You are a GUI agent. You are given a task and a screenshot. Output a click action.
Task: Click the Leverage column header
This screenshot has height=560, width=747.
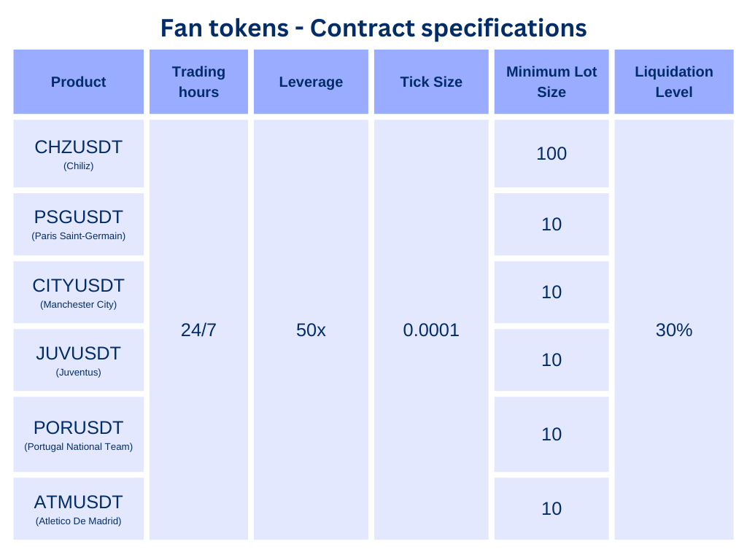(x=311, y=82)
